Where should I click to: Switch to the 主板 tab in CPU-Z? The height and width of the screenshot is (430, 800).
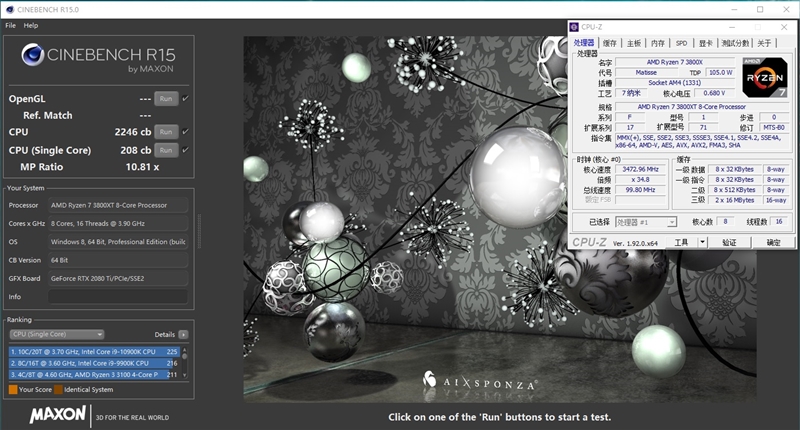click(634, 43)
